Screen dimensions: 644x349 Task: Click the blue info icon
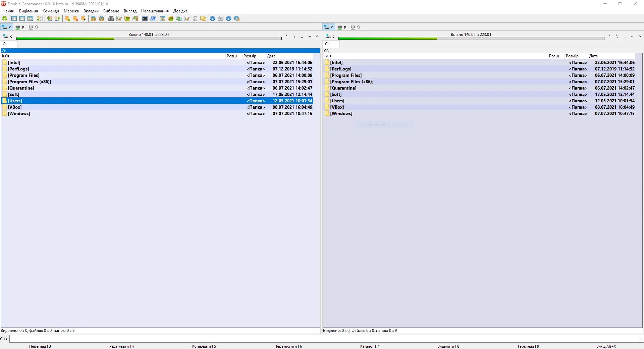tap(229, 18)
